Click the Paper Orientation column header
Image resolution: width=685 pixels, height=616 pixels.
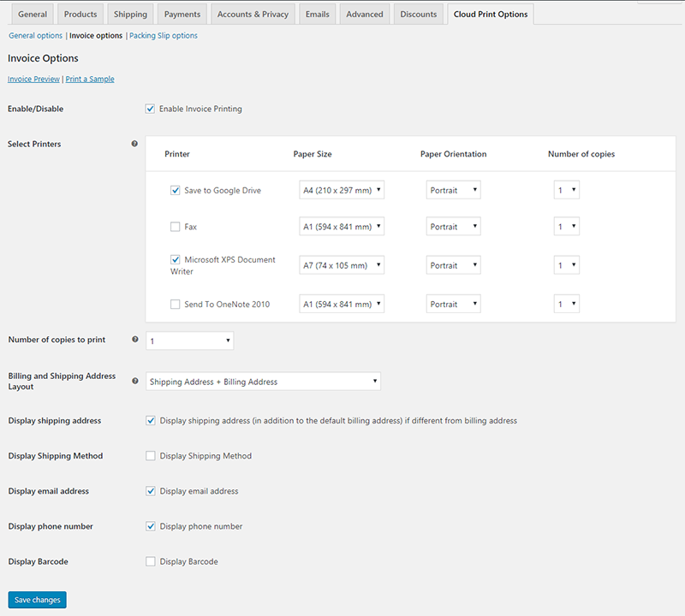click(x=454, y=154)
